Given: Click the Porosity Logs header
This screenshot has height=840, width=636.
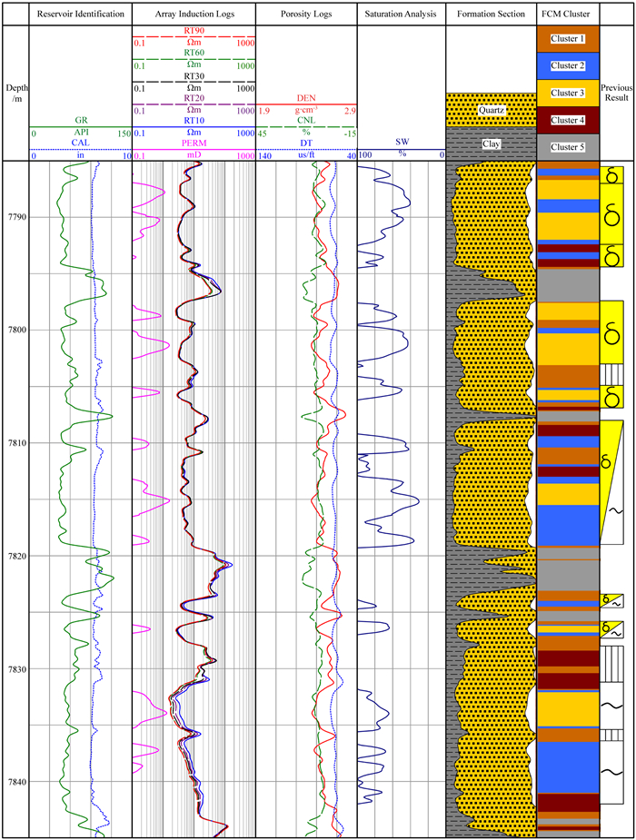Looking at the screenshot, I should click(305, 15).
